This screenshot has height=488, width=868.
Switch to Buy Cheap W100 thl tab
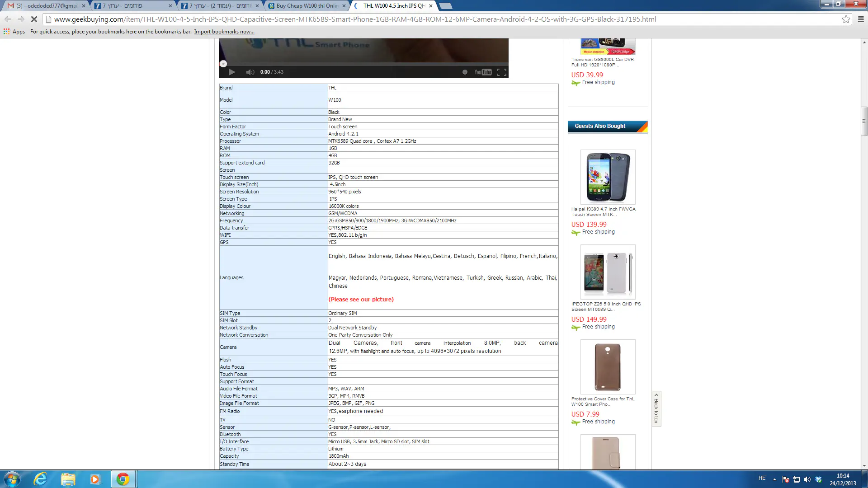click(307, 6)
